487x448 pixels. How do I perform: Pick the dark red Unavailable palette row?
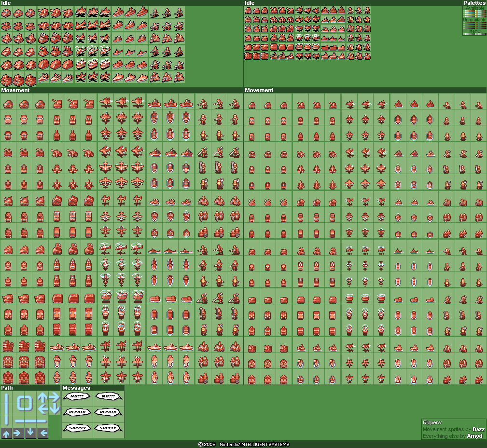pos(475,22)
